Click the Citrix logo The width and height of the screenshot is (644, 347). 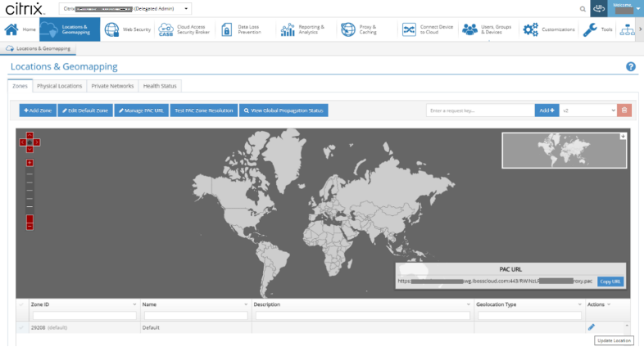pyautogui.click(x=25, y=9)
